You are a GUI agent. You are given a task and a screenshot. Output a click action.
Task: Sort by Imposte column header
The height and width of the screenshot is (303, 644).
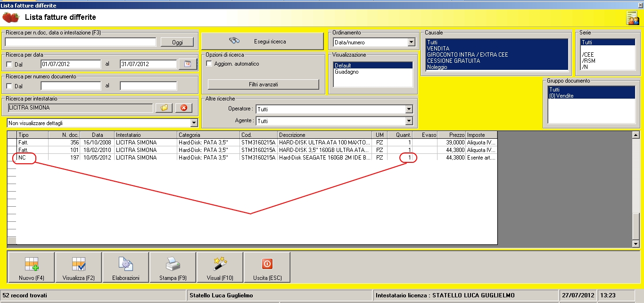(x=482, y=135)
